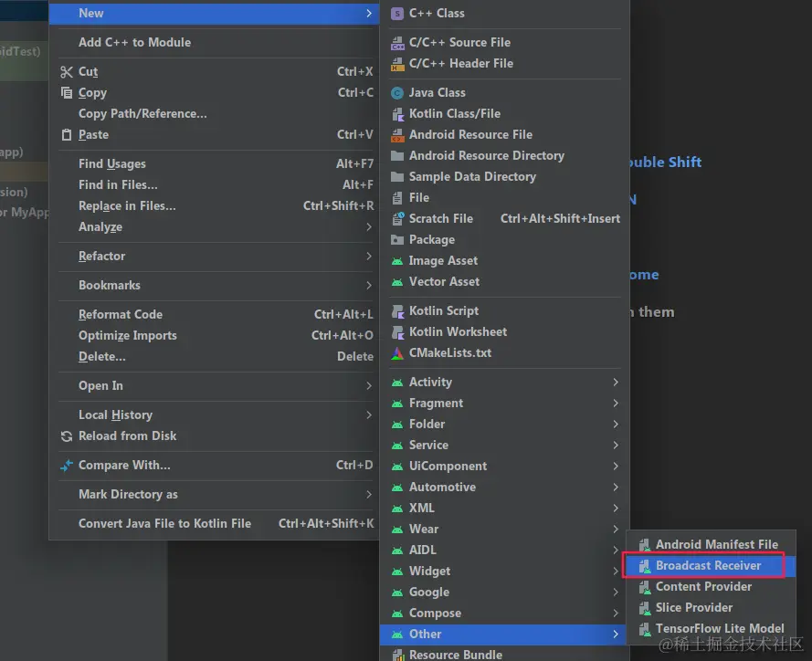Expand the Open In submenu arrow

(369, 386)
